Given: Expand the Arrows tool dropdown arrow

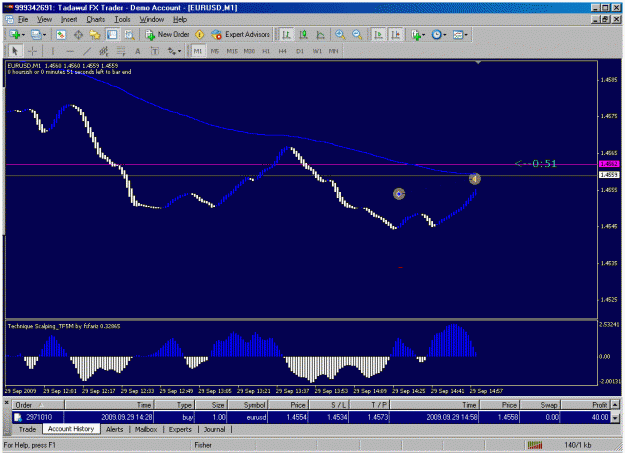Looking at the screenshot, I should pyautogui.click(x=180, y=51).
